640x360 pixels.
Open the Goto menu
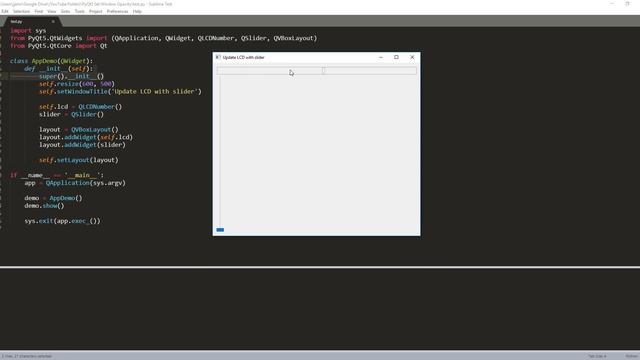[65, 11]
